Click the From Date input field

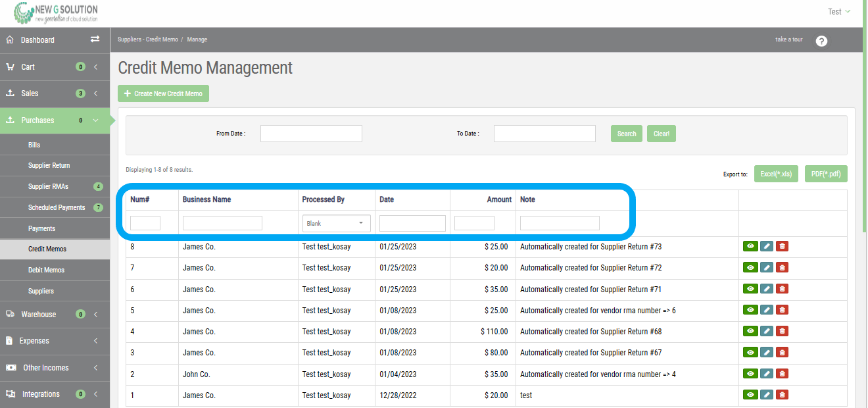[310, 133]
